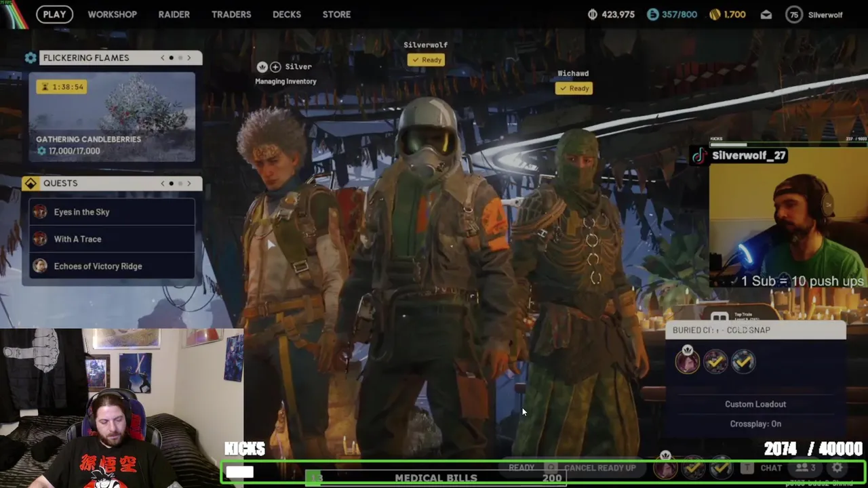The image size is (868, 488).
Task: Click the blue token icon beside 357/800
Action: tap(652, 14)
